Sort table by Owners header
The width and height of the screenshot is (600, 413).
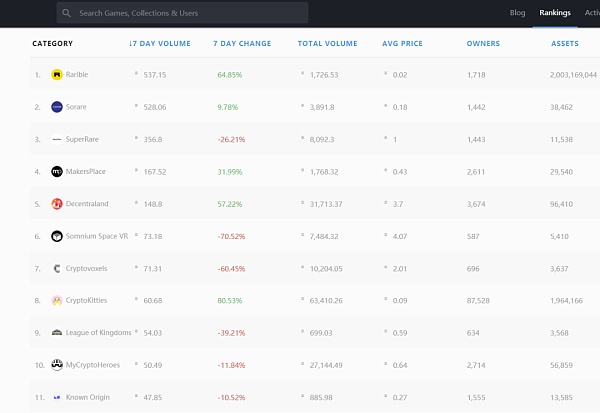click(483, 44)
